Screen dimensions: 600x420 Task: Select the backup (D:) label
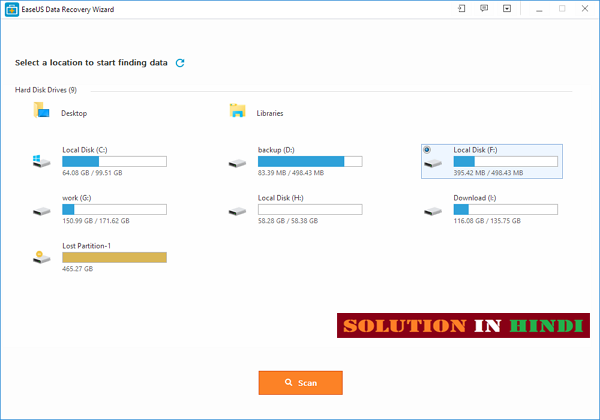pos(276,150)
